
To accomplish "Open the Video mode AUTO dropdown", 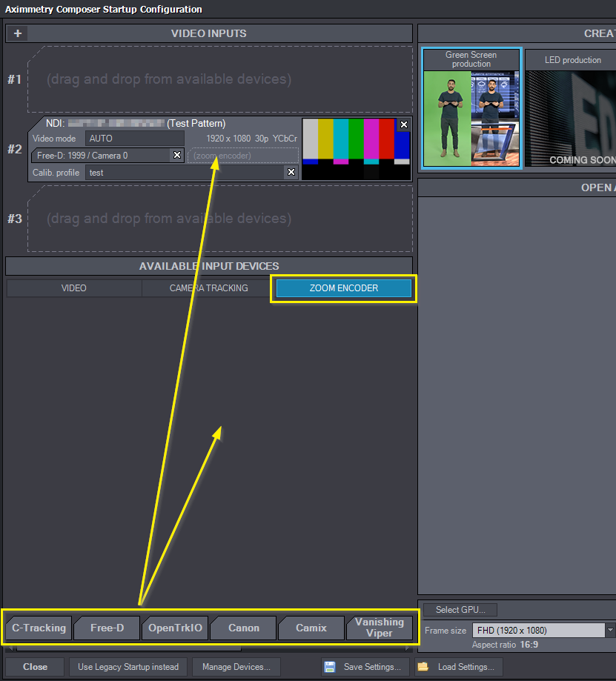I will point(135,139).
